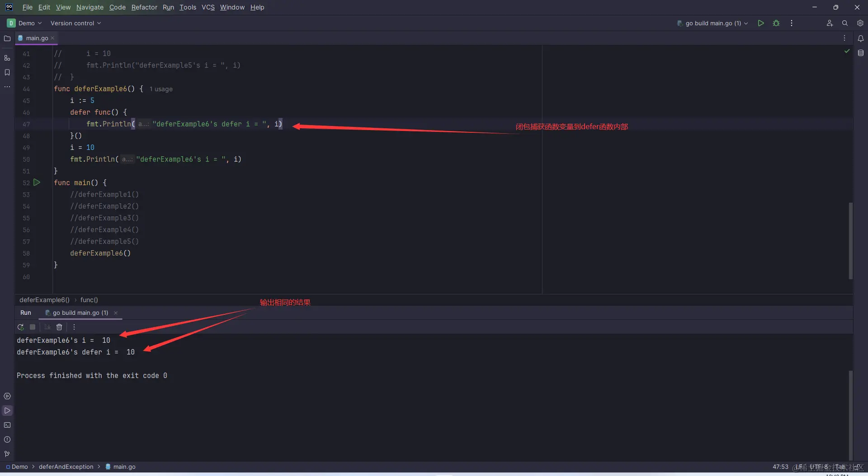
Task: Run 'go build main.go' with green play button
Action: (761, 23)
